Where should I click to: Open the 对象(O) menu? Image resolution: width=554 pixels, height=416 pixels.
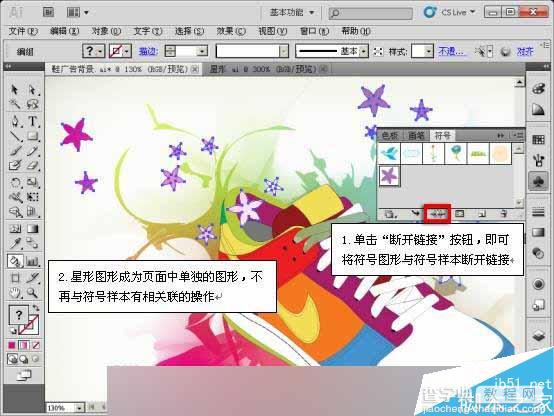coord(106,31)
